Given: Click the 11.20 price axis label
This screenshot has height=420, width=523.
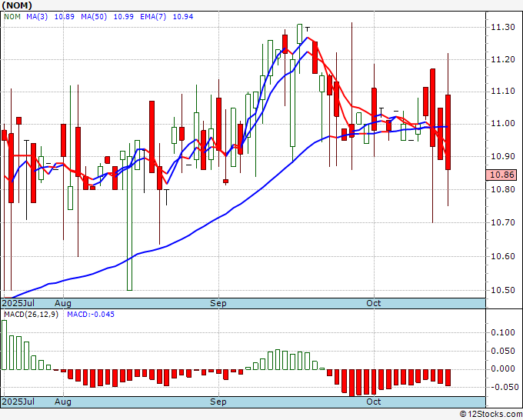Looking at the screenshot, I should pyautogui.click(x=503, y=60).
